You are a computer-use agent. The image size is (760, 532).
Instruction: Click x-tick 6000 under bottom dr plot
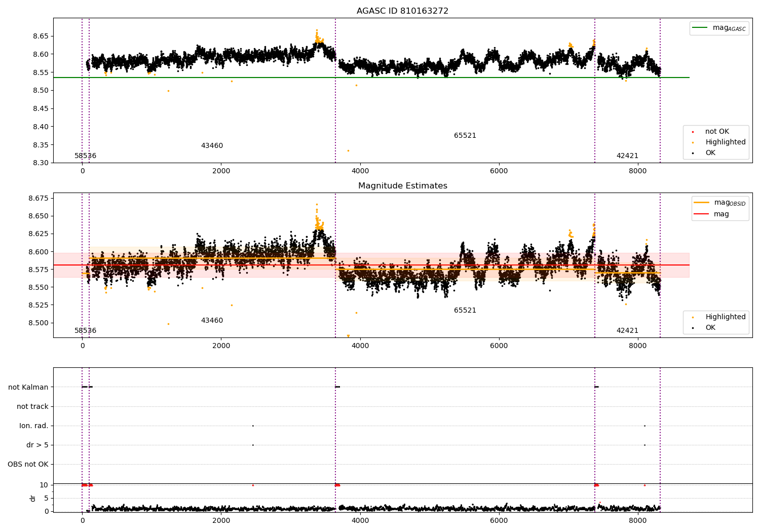coord(499,520)
